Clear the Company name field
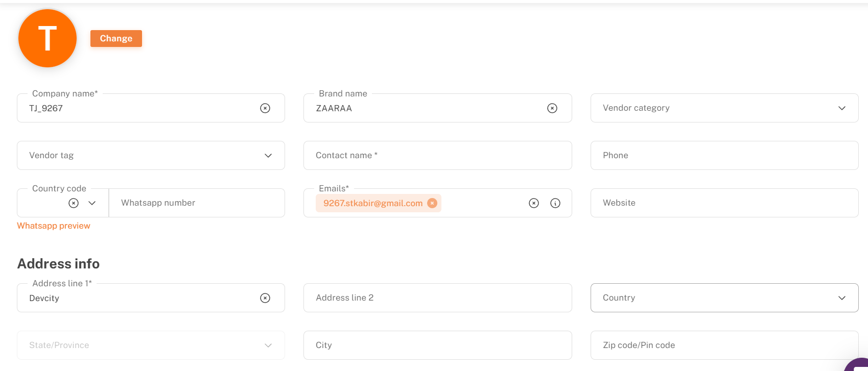868x371 pixels. click(x=265, y=108)
